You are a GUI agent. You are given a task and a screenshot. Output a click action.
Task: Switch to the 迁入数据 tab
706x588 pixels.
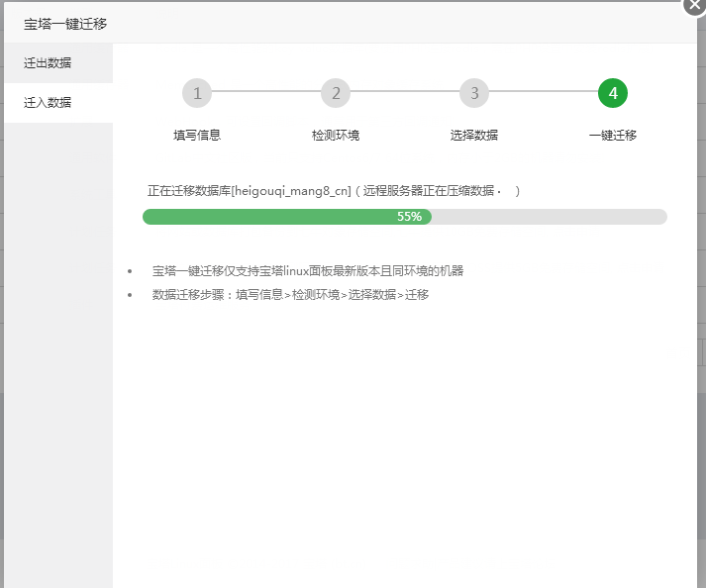[58, 103]
